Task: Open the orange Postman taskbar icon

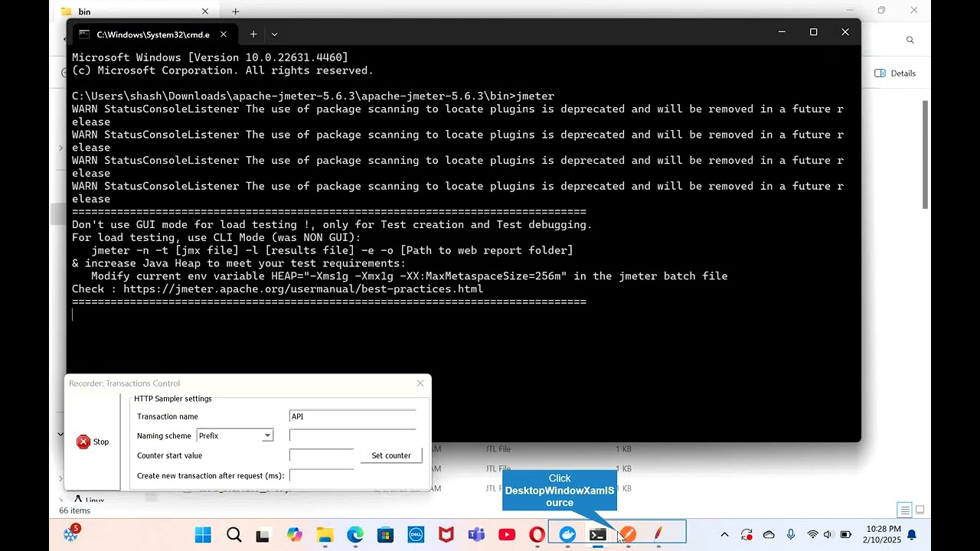Action: pos(628,534)
